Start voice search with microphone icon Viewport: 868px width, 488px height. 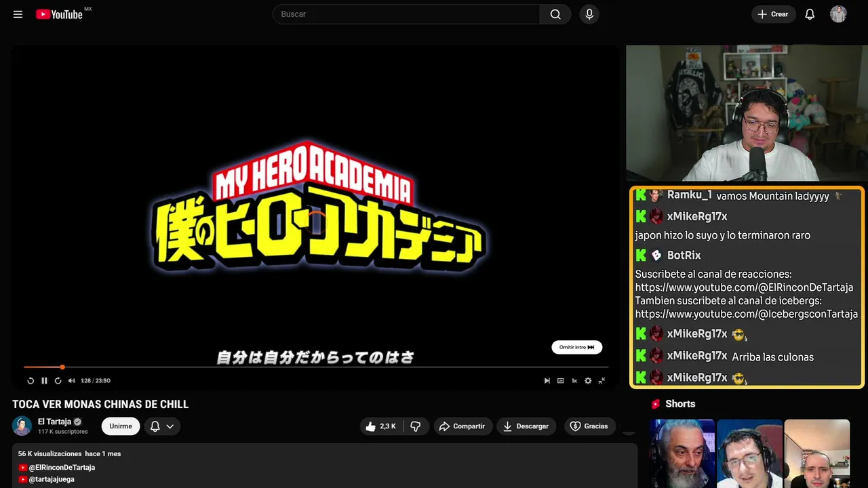pyautogui.click(x=589, y=14)
